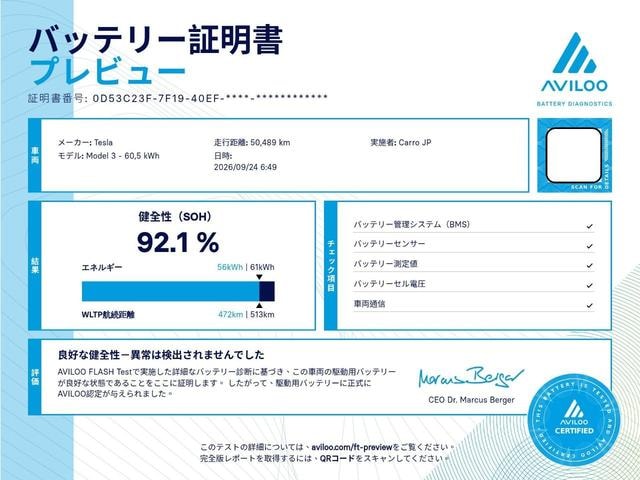Click checkmark beside バッテリーセンサー
The width and height of the screenshot is (640, 480).
coord(589,246)
